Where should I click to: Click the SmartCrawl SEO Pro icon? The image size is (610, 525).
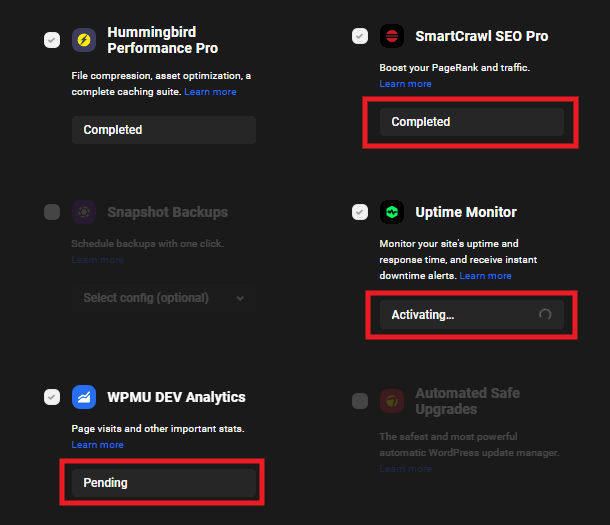tap(392, 36)
